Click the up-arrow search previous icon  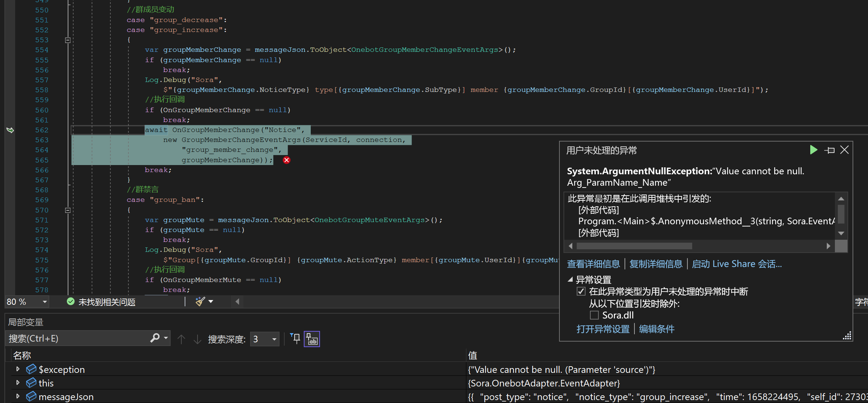coord(181,339)
